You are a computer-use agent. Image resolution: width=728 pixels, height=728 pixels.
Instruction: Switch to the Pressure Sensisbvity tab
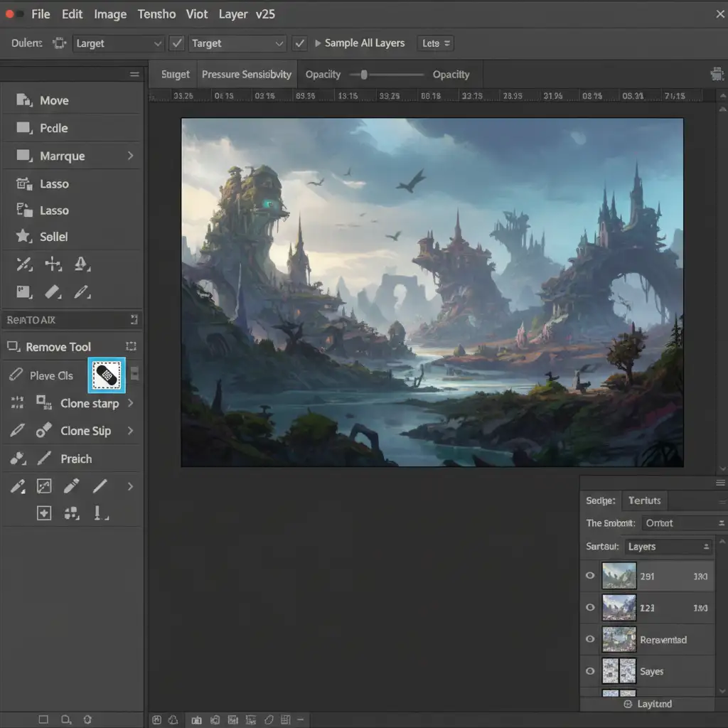[x=246, y=75]
